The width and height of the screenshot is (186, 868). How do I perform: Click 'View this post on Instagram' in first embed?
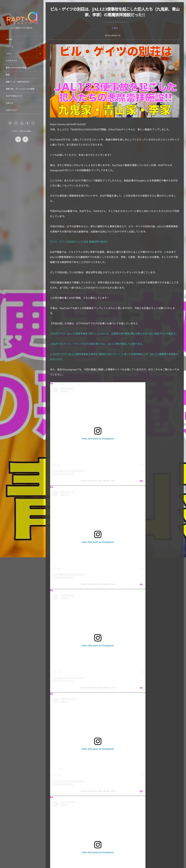[97, 439]
